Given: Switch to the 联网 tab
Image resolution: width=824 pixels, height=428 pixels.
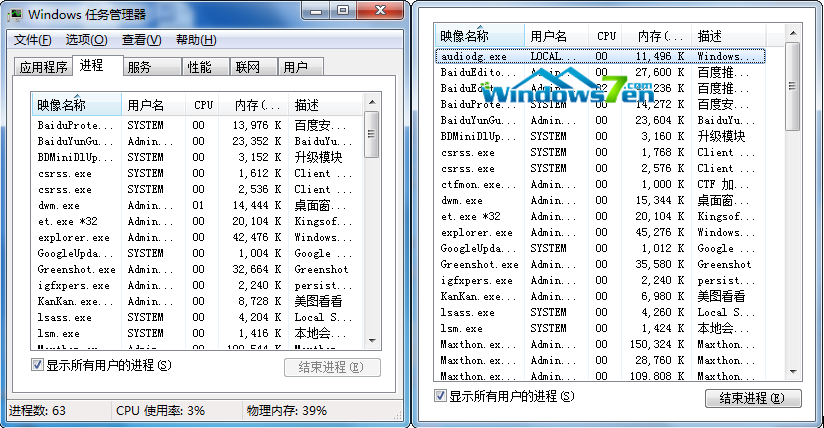Looking at the screenshot, I should [254, 67].
